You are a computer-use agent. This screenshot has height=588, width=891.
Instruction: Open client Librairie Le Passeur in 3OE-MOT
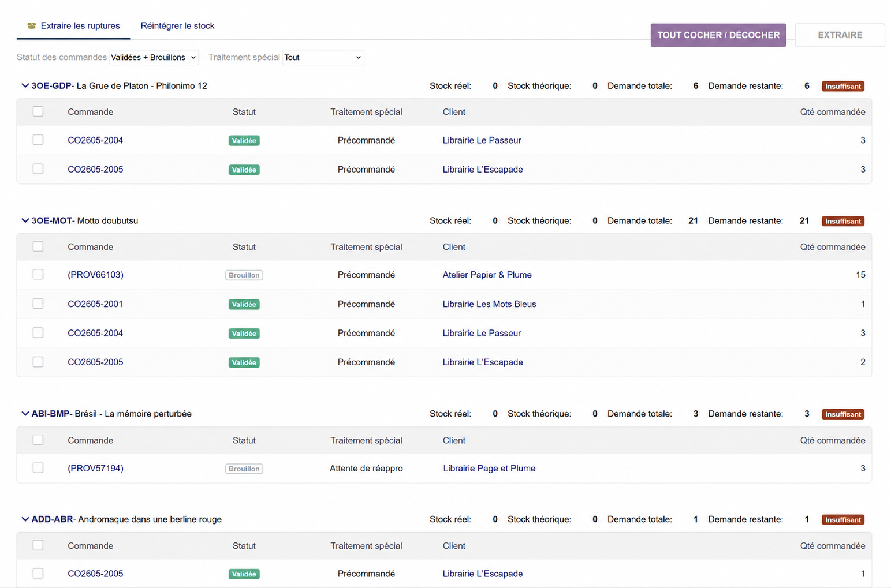coord(482,333)
